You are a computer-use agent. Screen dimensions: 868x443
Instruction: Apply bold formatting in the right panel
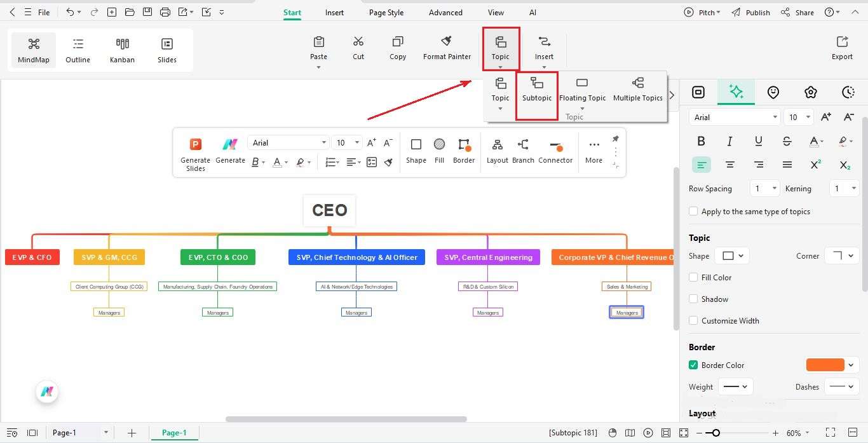point(701,141)
